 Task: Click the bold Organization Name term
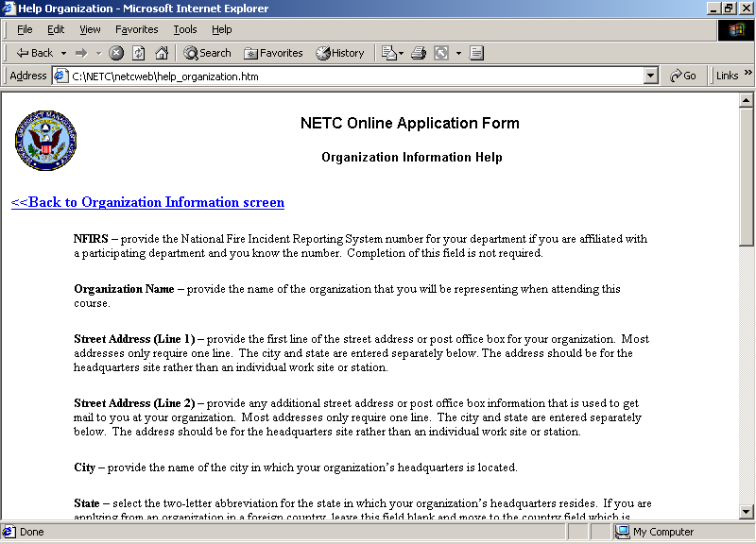[x=124, y=289]
